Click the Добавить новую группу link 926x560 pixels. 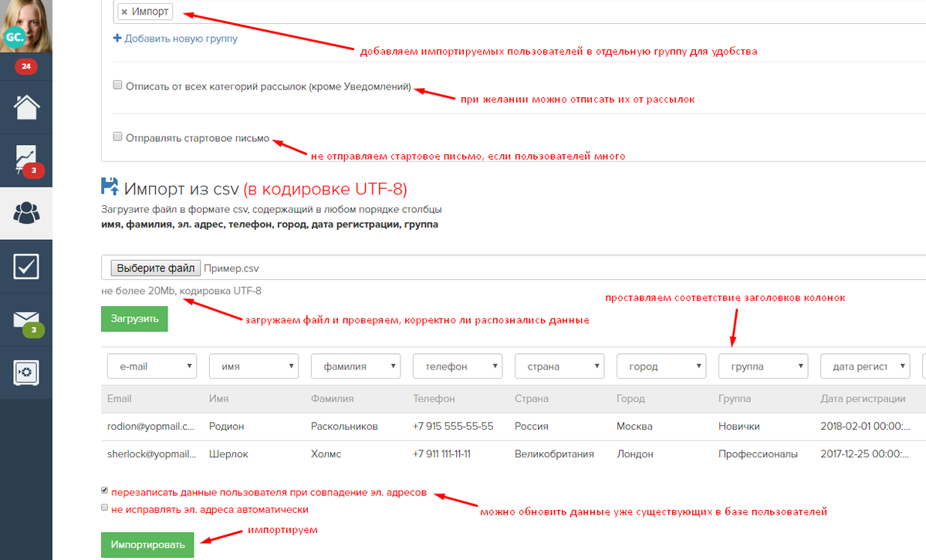[x=181, y=38]
